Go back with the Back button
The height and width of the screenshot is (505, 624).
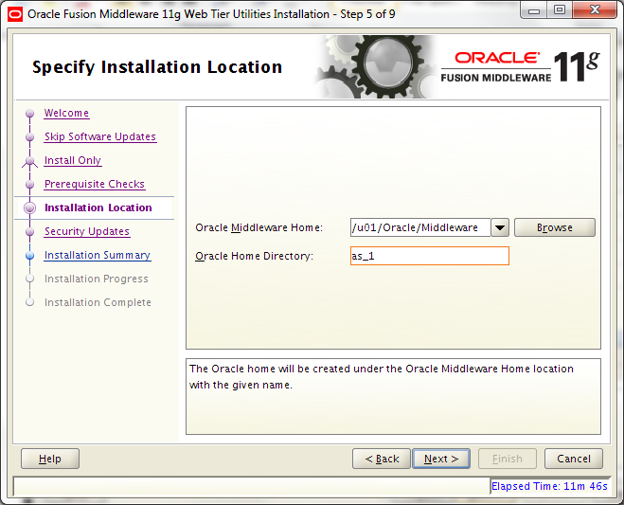pos(381,459)
